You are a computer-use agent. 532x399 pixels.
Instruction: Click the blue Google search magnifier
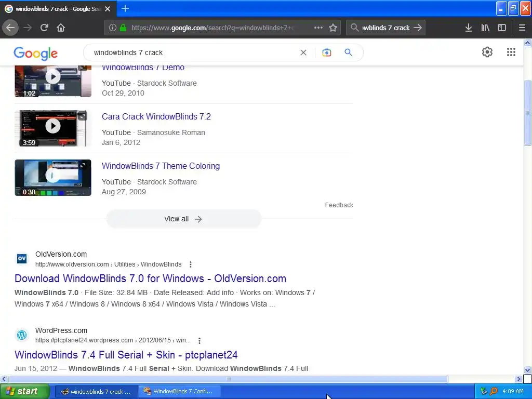pyautogui.click(x=348, y=52)
